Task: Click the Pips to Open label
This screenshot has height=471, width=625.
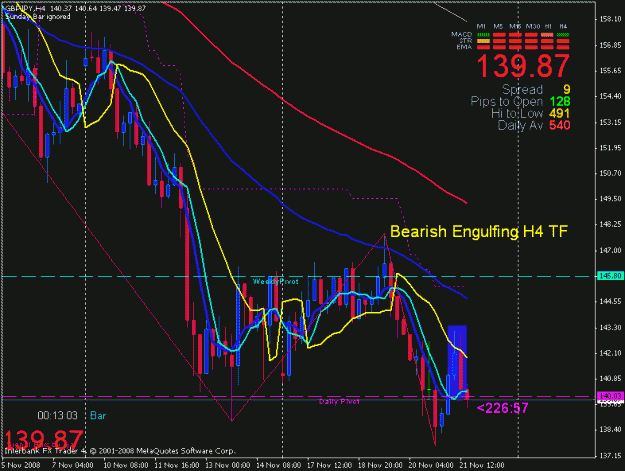Action: tap(507, 101)
